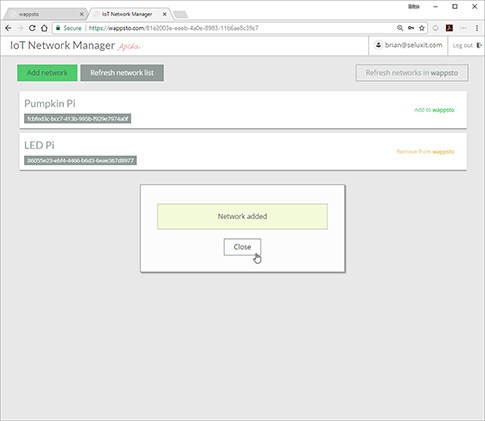The height and width of the screenshot is (421, 485).
Task: Click Remove from wappsto for LED Pi
Action: [425, 152]
